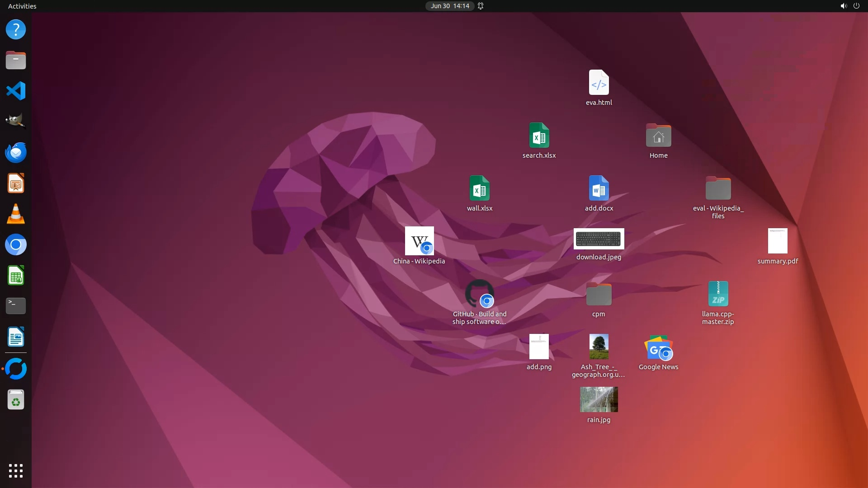Show Applications grid button
The image size is (868, 488).
tap(16, 470)
